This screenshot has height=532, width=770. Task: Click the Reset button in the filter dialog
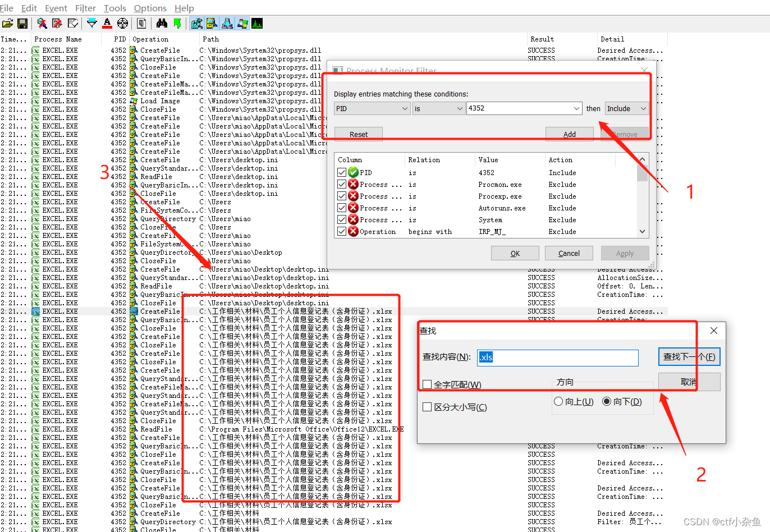[x=359, y=134]
